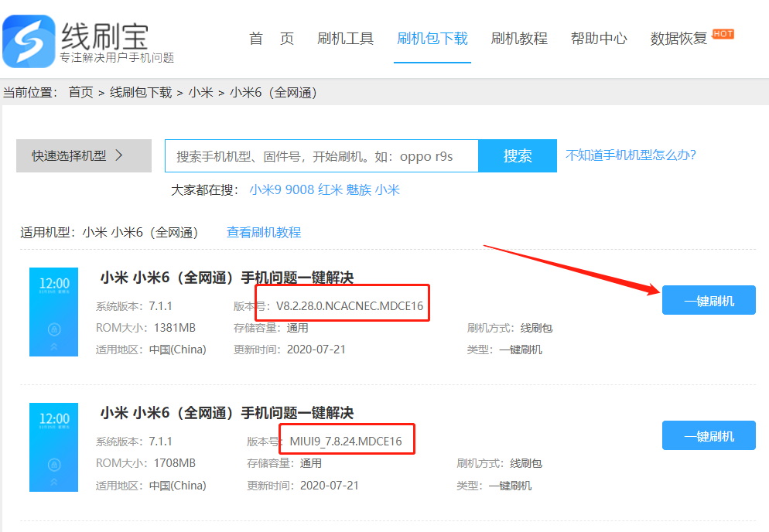Screen dimensions: 769x532
Task: Focus the phone model search field
Action: pos(322,156)
